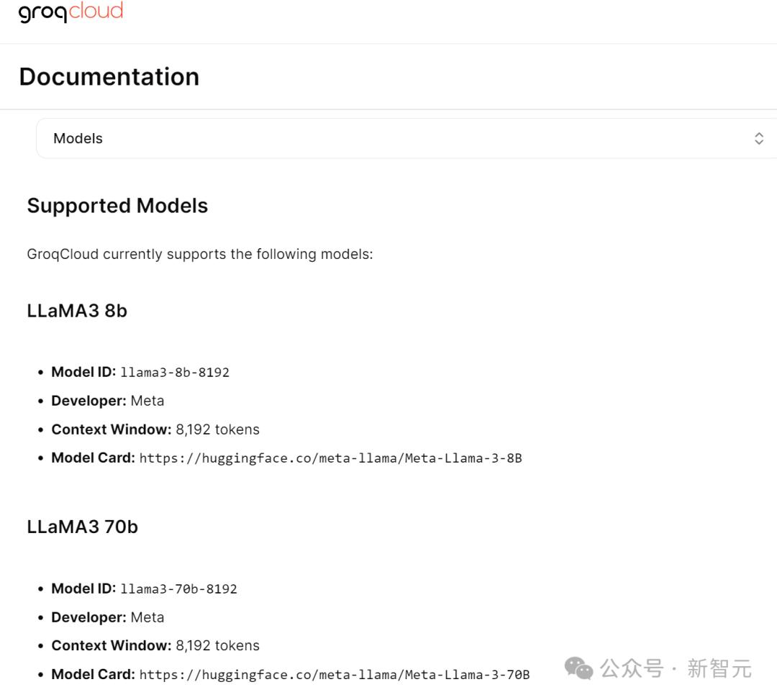
Task: Click the 'Model ID:' label under LLaMA3 8b
Action: (x=83, y=372)
